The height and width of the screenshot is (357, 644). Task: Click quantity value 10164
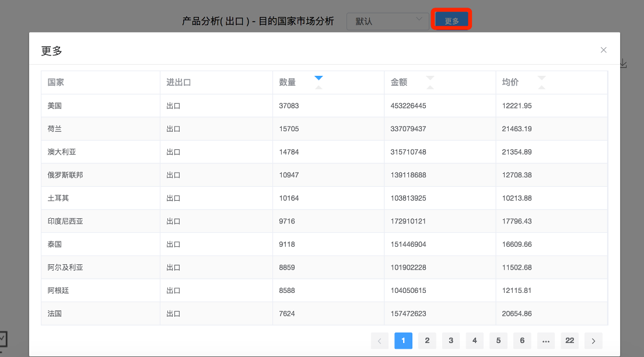289,198
